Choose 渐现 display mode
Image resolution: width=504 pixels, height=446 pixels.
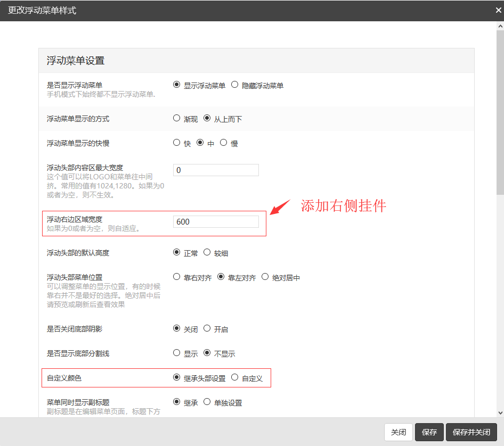(176, 118)
